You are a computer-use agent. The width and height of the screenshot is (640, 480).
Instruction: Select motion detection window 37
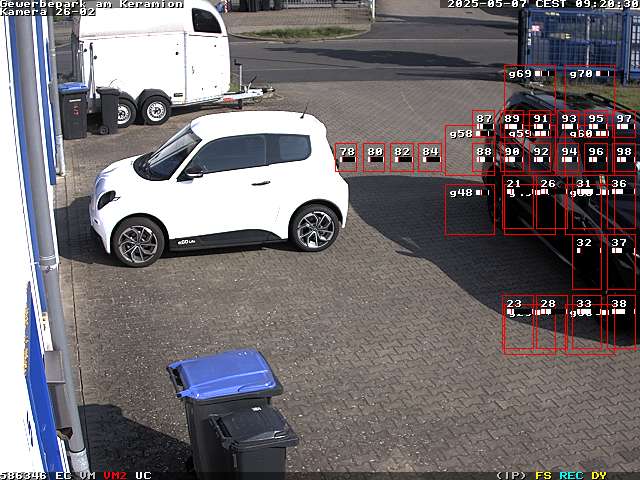[x=622, y=262]
